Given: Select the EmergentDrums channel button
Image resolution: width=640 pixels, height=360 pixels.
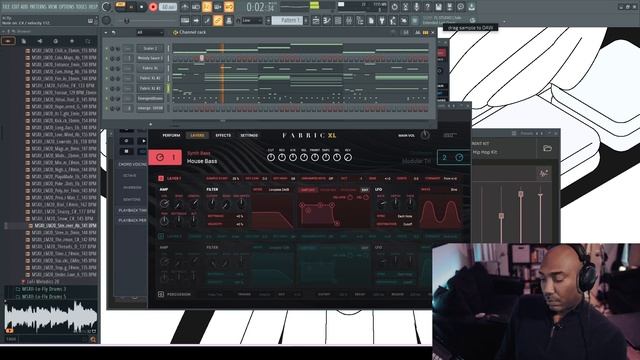Looking at the screenshot, I should (150, 98).
